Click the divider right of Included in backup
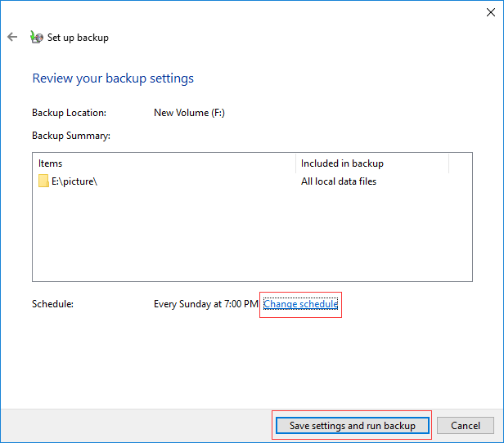Image resolution: width=504 pixels, height=443 pixels. coord(449,163)
